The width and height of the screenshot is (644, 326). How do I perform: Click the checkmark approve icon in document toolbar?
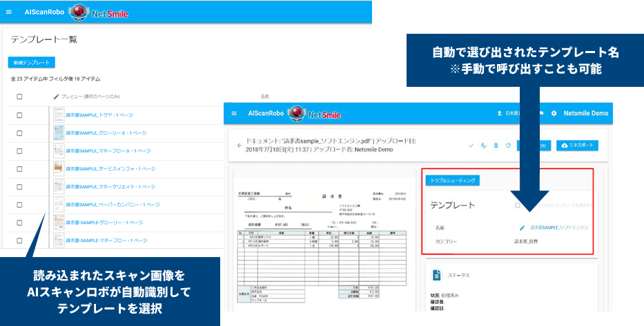coord(471,145)
